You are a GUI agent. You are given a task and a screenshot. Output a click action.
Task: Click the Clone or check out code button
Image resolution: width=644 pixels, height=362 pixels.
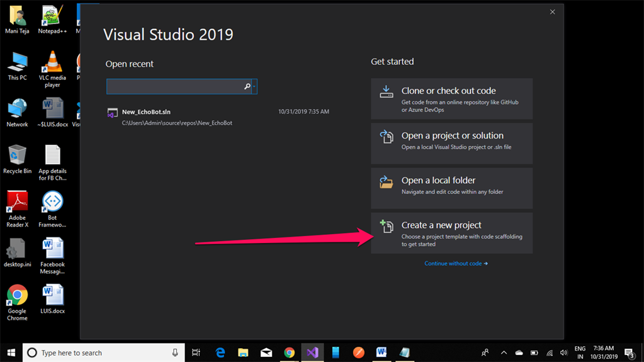(x=451, y=99)
